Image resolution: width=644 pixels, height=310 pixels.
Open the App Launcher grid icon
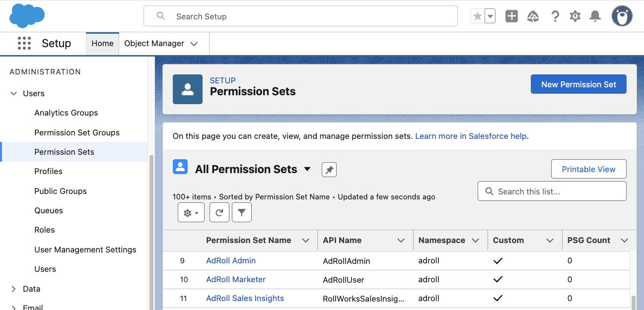[24, 43]
